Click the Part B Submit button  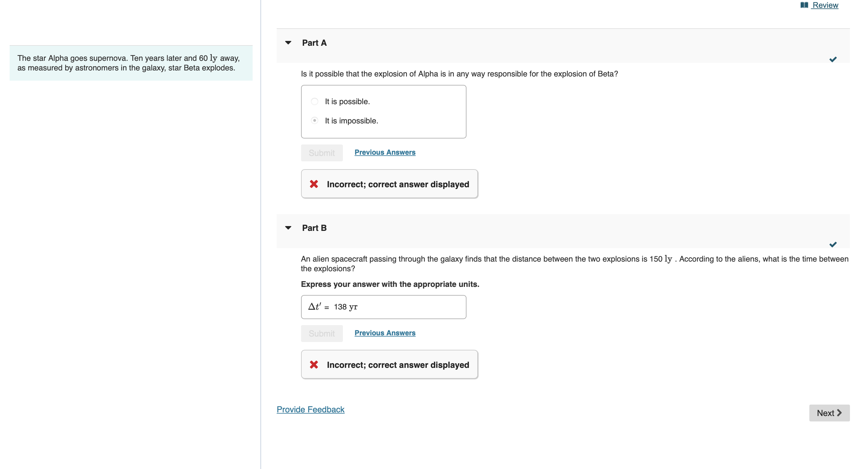pos(322,334)
